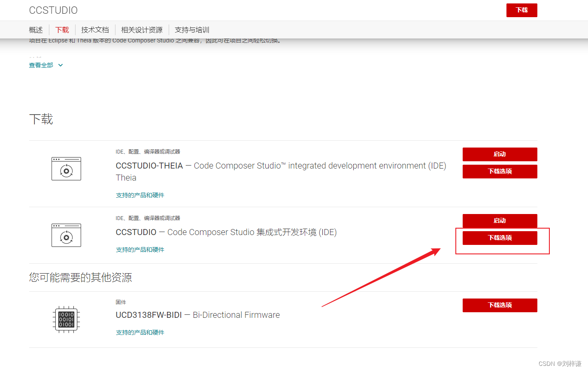Image resolution: width=588 pixels, height=371 pixels.
Task: Open 支持的产品和硬件 link under UCD3138FW-BIDI
Action: tap(140, 332)
